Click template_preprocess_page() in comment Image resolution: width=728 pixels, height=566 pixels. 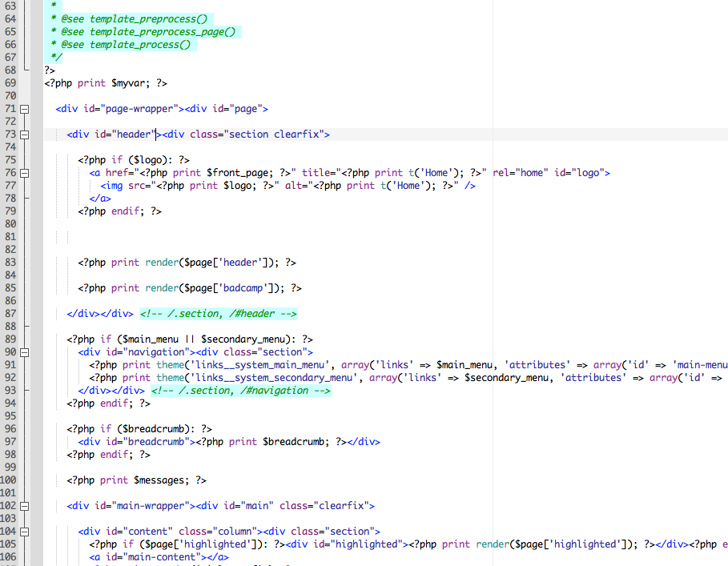(163, 32)
